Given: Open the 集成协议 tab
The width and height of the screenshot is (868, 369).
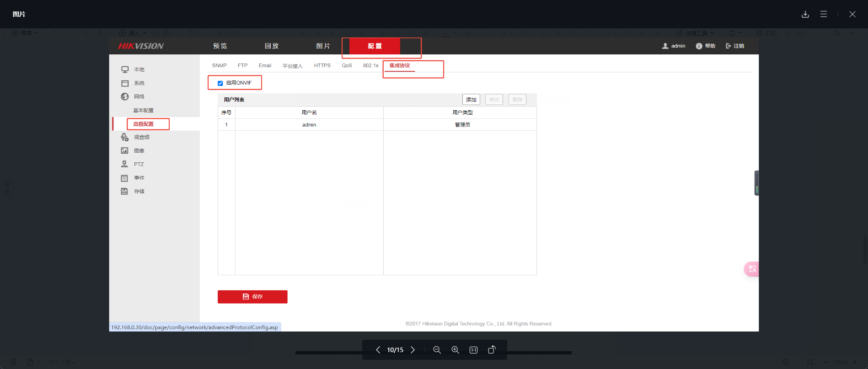Looking at the screenshot, I should 400,65.
